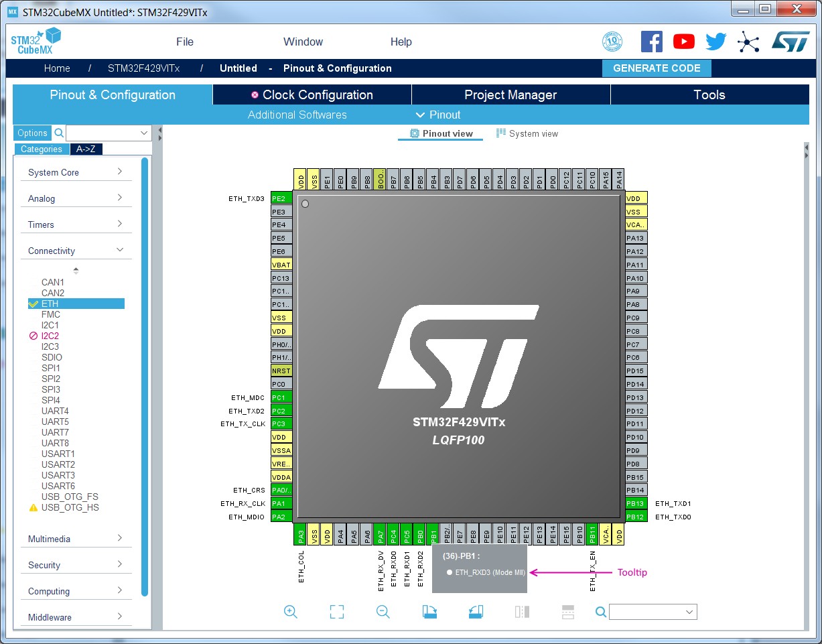This screenshot has height=644, width=822.
Task: Select the Pinout view tab
Action: 441,133
